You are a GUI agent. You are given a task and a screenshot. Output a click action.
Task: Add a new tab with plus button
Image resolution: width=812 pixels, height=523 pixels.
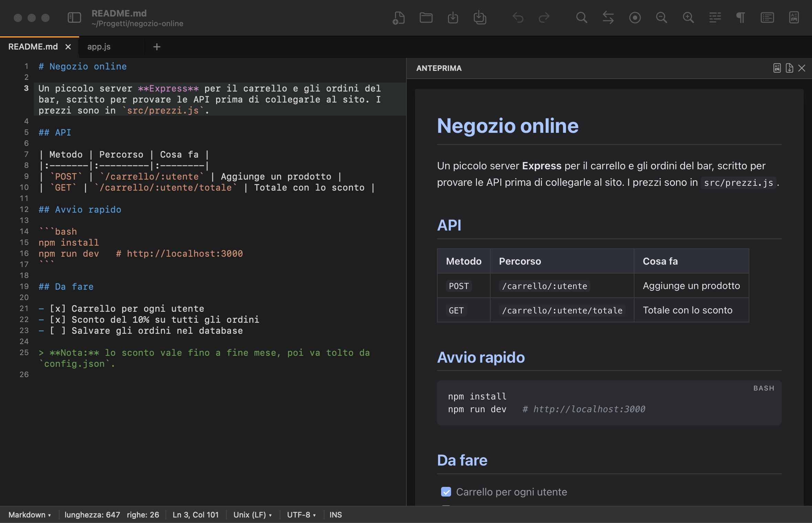[x=157, y=47]
